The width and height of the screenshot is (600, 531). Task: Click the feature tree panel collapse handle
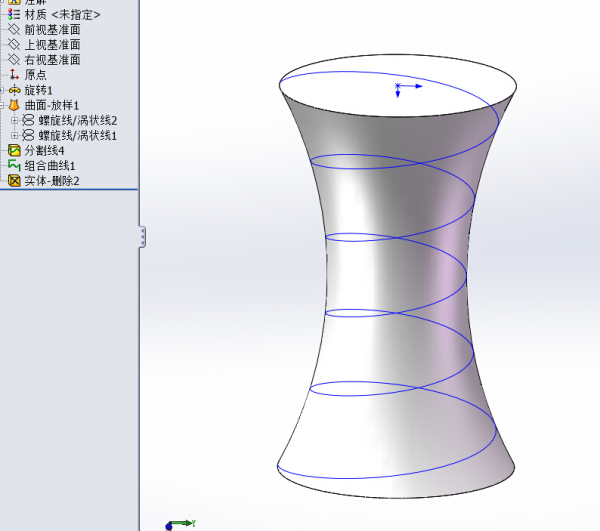[142, 237]
